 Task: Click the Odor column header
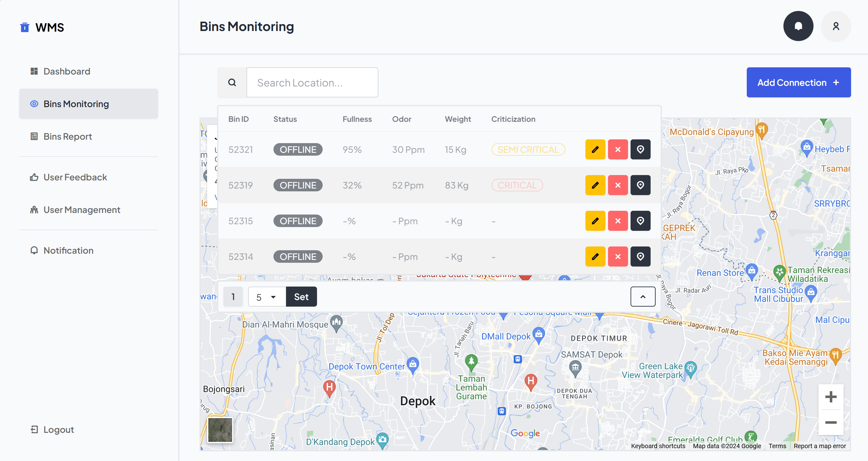401,119
